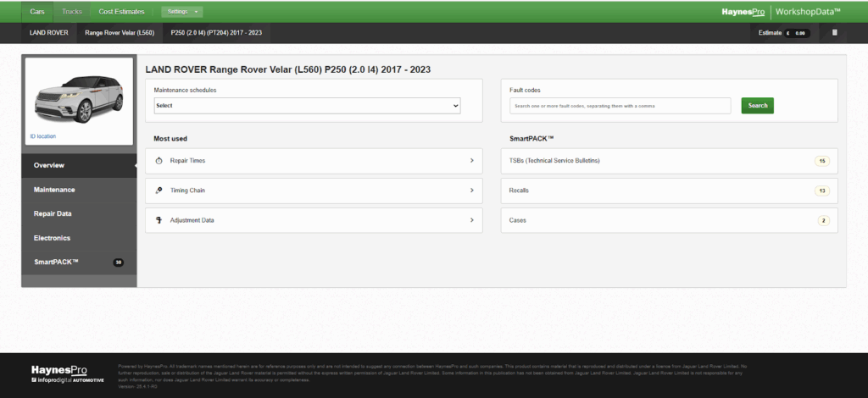Viewport: 868px width, 398px height.
Task: Click the Recalls count badge
Action: click(x=821, y=191)
